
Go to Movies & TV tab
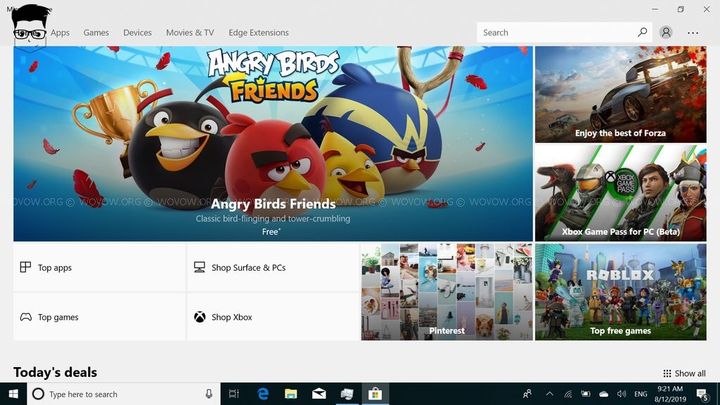(x=190, y=33)
